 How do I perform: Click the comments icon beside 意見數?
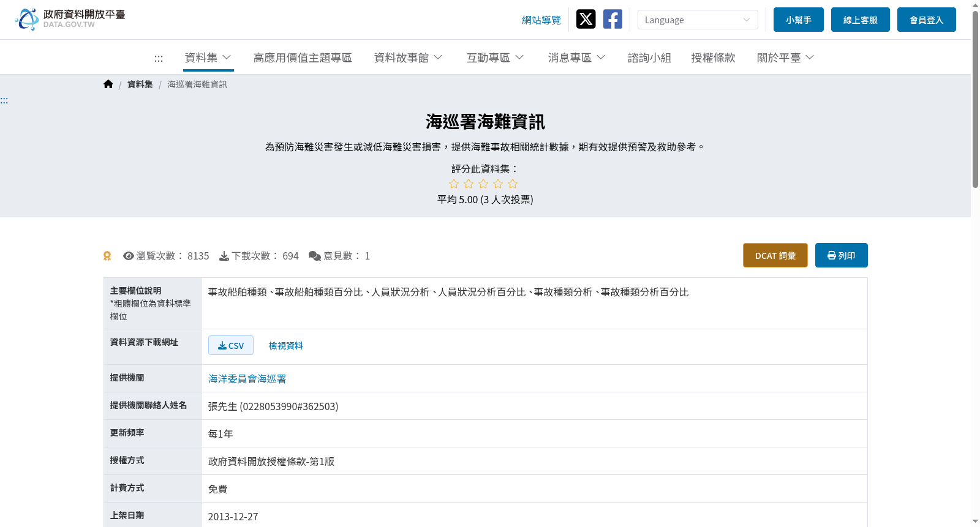click(315, 256)
